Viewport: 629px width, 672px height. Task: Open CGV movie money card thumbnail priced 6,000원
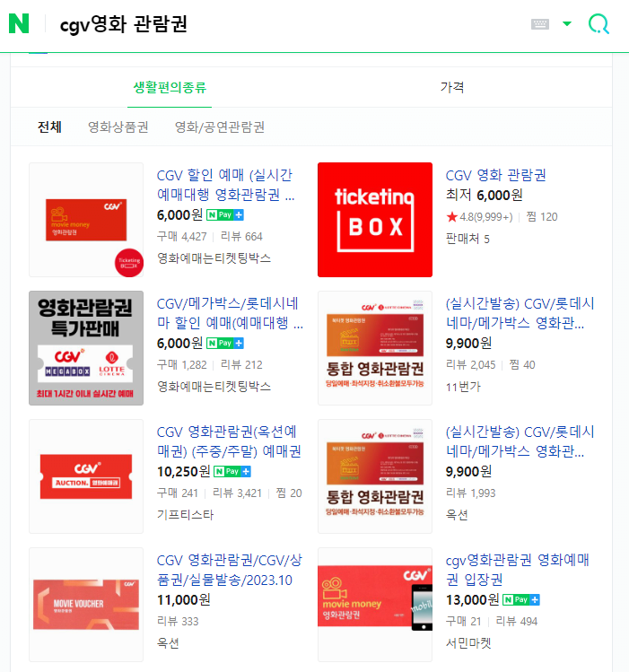pos(86,220)
